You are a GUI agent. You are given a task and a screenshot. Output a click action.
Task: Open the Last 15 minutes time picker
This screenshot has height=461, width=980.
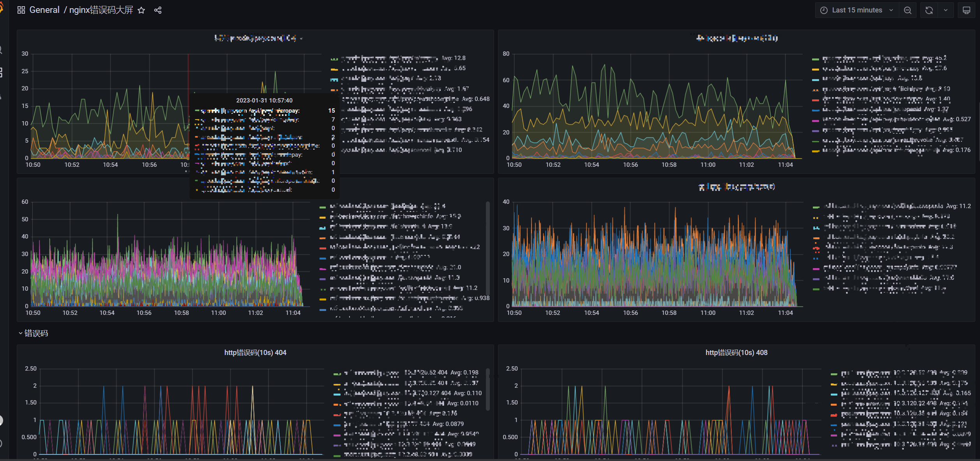tap(856, 10)
